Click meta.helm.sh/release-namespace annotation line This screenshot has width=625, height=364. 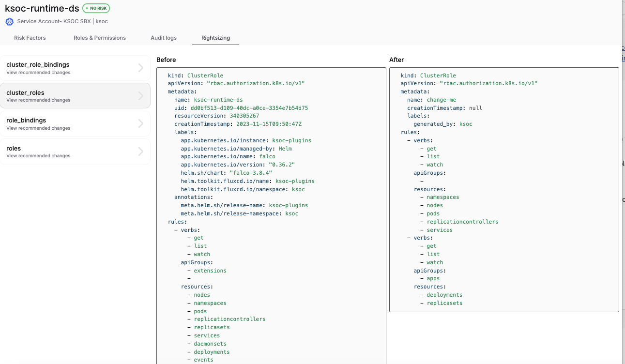pyautogui.click(x=240, y=213)
